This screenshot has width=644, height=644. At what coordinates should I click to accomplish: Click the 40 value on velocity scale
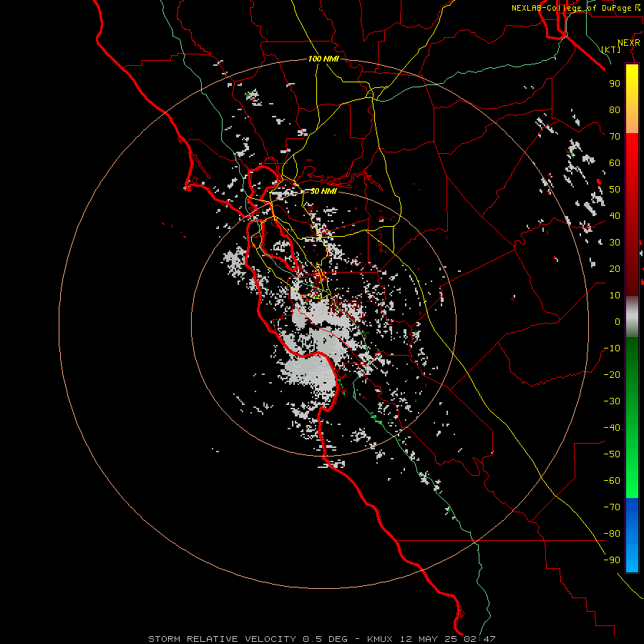(x=615, y=215)
